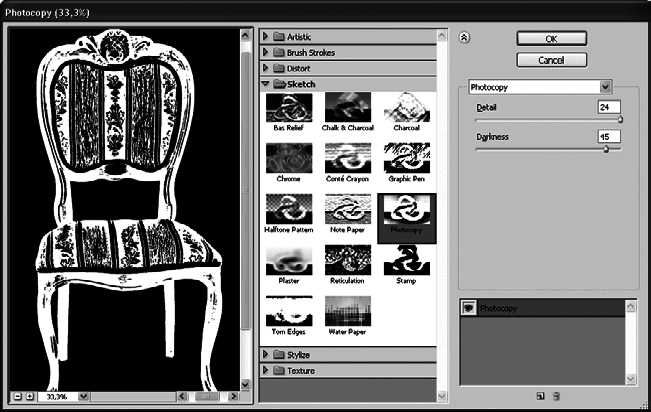Click the Darkness slider handle
Image resolution: width=651 pixels, height=412 pixels.
point(606,149)
